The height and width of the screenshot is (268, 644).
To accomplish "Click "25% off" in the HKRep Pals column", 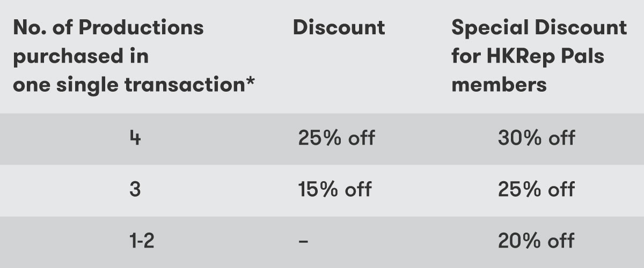I will point(536,189).
